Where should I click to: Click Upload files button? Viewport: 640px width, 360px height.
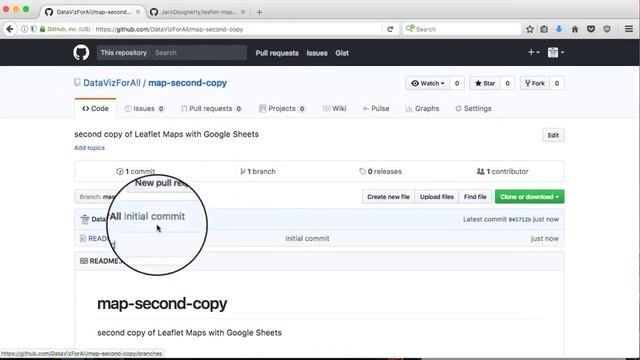(x=437, y=197)
